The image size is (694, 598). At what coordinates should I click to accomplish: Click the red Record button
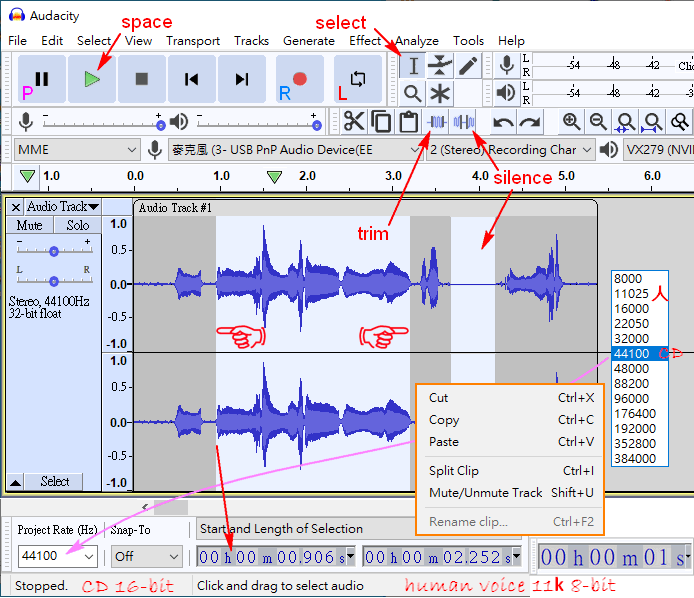coord(299,79)
